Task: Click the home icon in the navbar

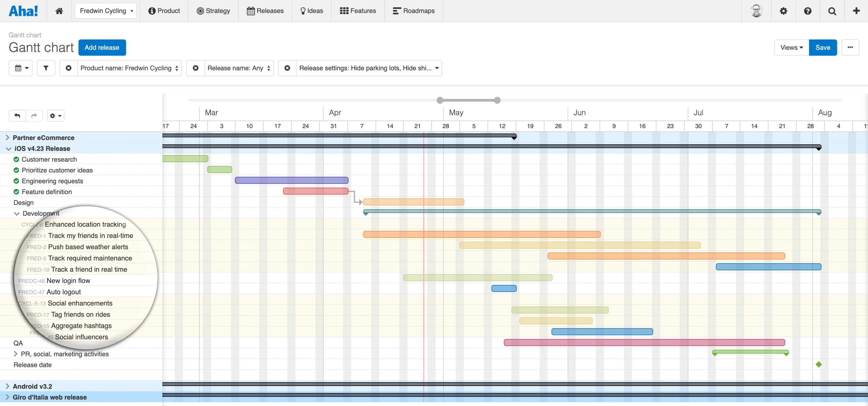Action: coord(59,11)
